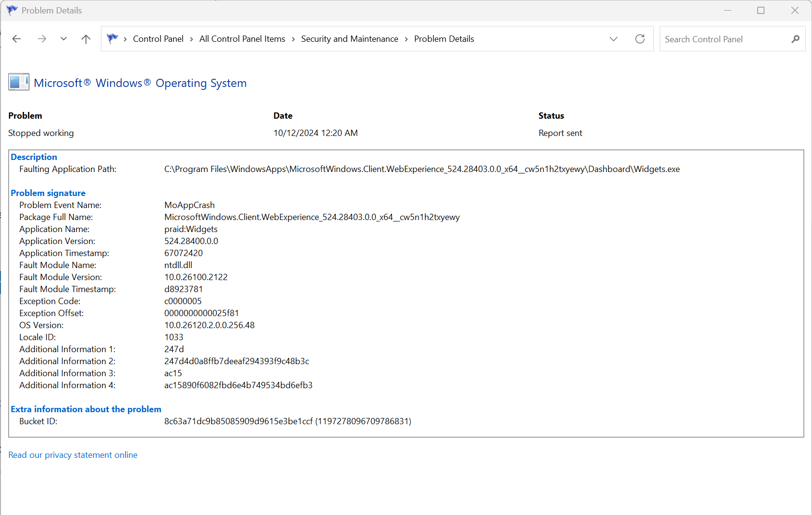Viewport: 812px width, 515px height.
Task: Click the Locale ID value 1033
Action: 174,337
